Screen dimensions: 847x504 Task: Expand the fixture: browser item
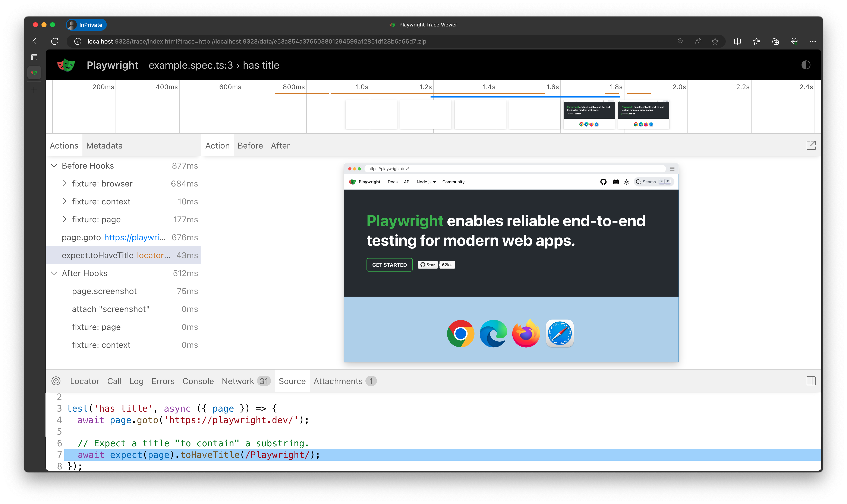(64, 184)
